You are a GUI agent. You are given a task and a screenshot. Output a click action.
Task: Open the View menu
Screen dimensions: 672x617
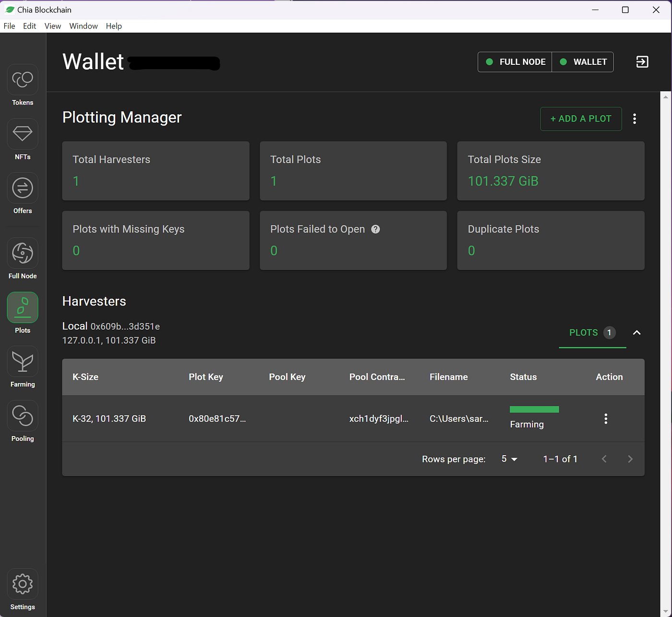tap(53, 26)
